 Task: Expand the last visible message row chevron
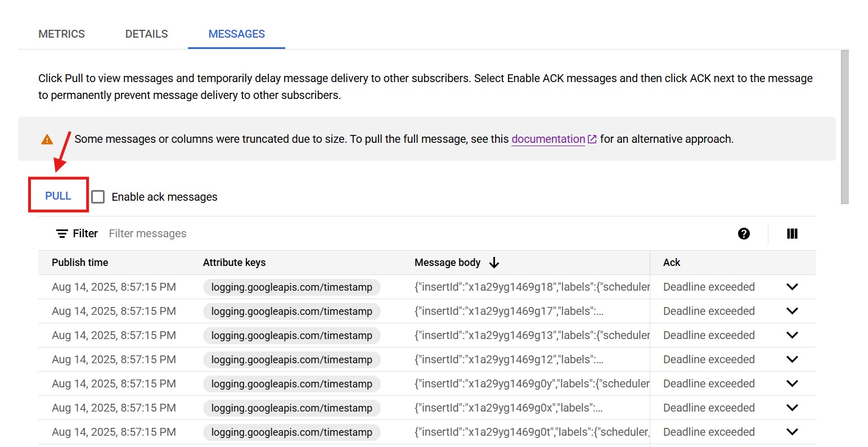click(792, 432)
